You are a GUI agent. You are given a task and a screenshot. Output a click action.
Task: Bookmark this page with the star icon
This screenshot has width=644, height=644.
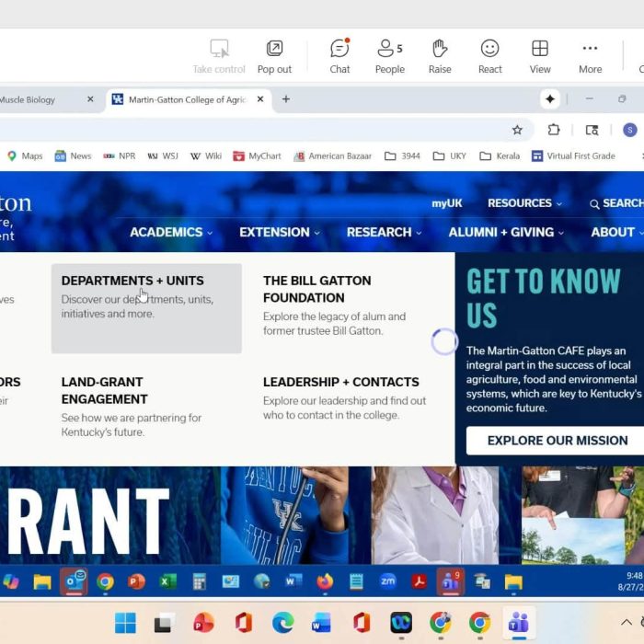517,131
